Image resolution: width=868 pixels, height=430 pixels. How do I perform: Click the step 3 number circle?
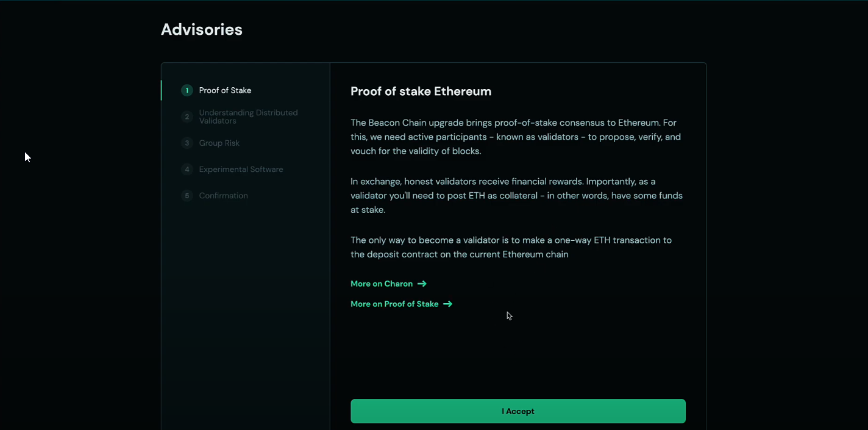(x=187, y=143)
